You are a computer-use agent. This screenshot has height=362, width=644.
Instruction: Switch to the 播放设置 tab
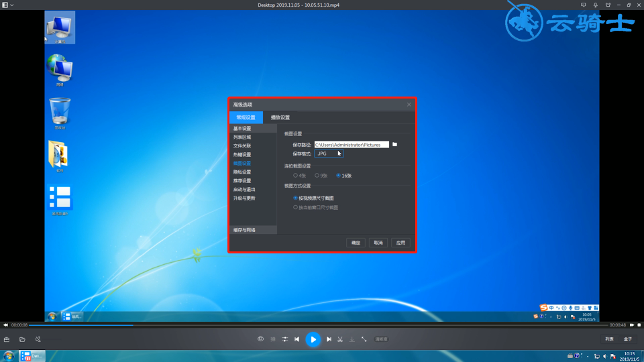[x=280, y=117]
